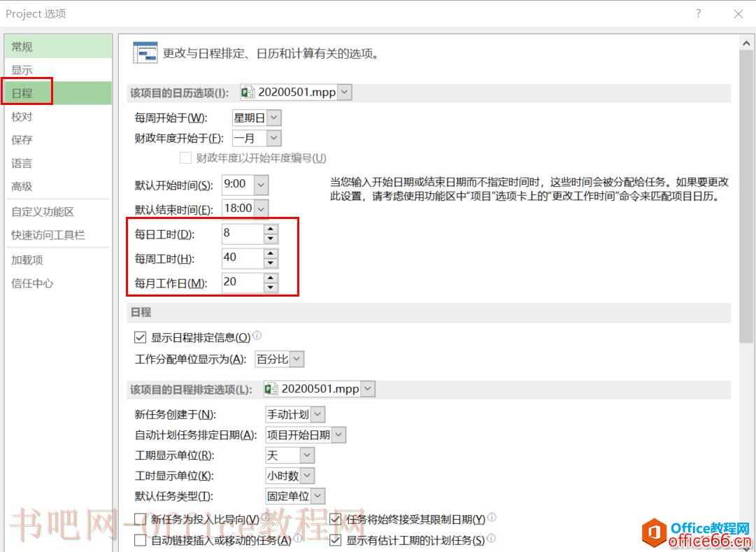
Task: Select 高级 category in sidebar
Action: point(58,186)
